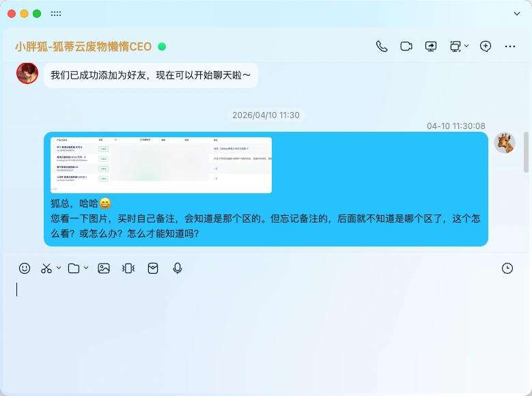Click the send picture icon
Screen dimensions: 532x396
pyautogui.click(x=104, y=268)
